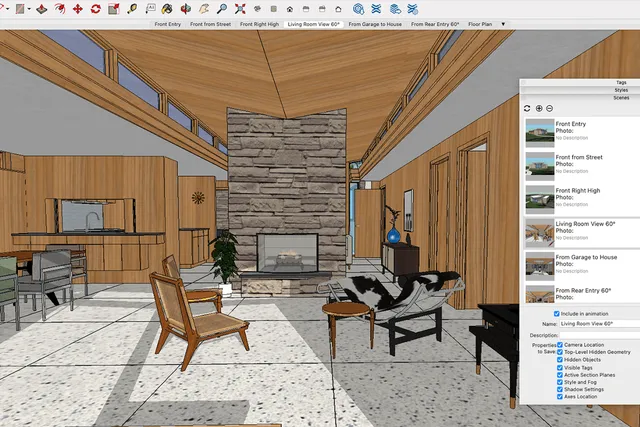Click the Add Scene plus icon
Image resolution: width=640 pixels, height=427 pixels.
[x=539, y=108]
